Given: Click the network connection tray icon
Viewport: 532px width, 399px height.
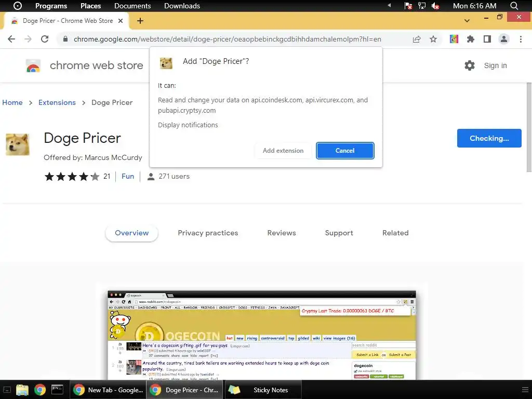Looking at the screenshot, I should tap(422, 6).
